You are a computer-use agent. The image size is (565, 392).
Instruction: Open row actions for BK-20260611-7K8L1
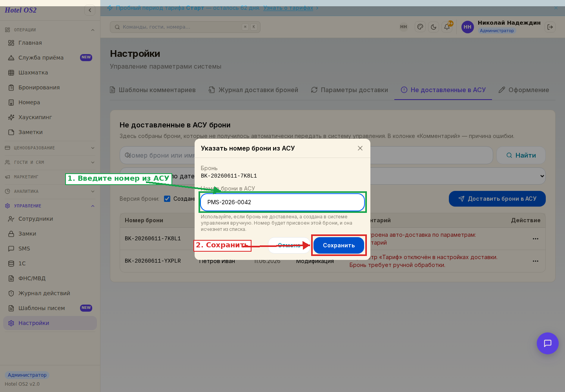(536, 239)
